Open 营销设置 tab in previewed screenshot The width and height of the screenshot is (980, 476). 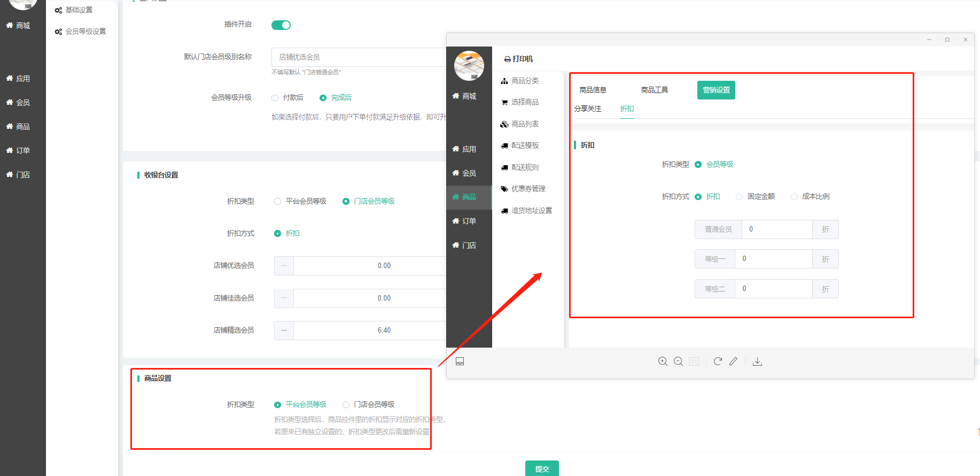tap(716, 90)
